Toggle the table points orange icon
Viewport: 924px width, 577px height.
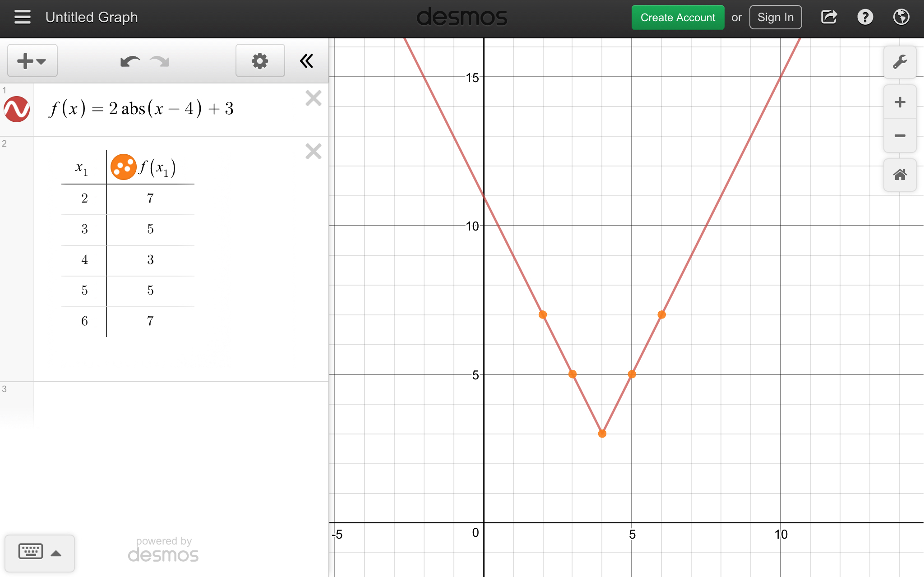point(123,167)
